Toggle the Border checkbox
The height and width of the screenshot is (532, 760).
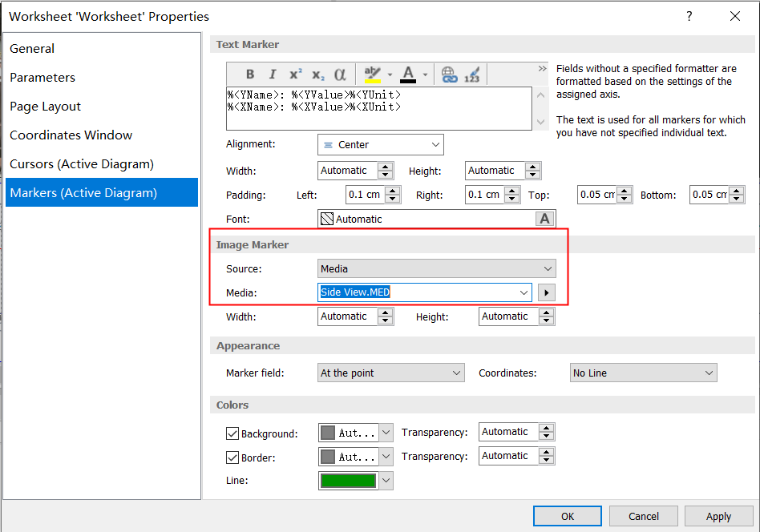(x=232, y=457)
